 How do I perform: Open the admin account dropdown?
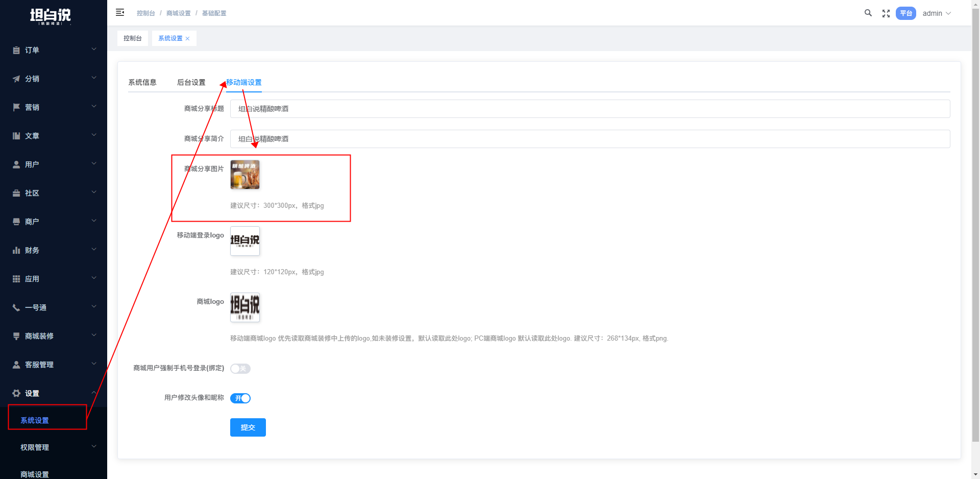[x=937, y=13]
